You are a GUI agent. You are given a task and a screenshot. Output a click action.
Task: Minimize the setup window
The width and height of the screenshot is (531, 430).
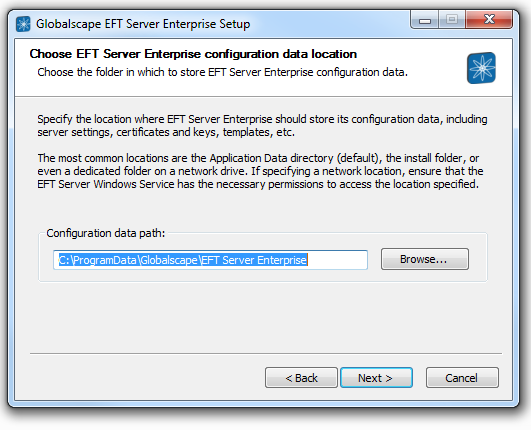coord(425,20)
